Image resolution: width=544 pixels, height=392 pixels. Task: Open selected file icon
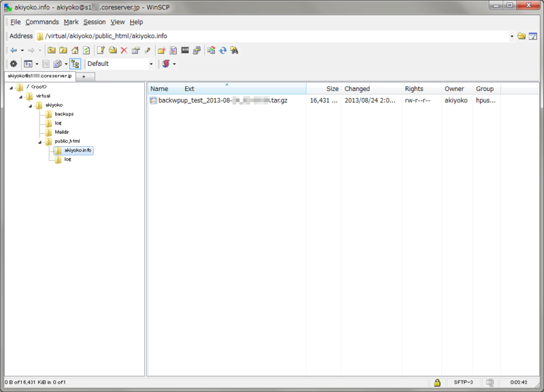[x=112, y=50]
